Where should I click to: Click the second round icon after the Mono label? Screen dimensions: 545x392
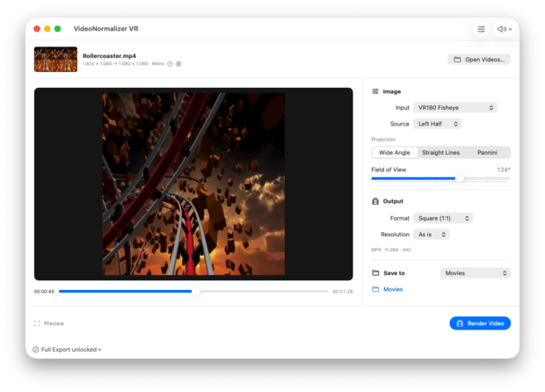click(x=178, y=64)
